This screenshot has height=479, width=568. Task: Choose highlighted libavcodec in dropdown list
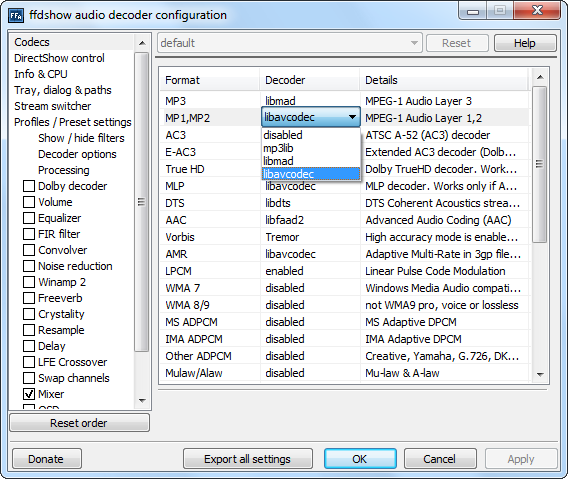311,174
